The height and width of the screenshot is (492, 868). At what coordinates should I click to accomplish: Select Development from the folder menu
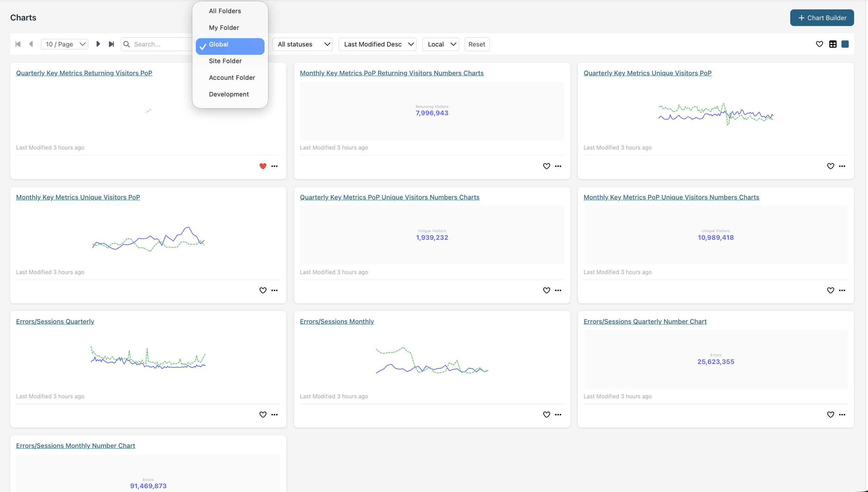[230, 94]
